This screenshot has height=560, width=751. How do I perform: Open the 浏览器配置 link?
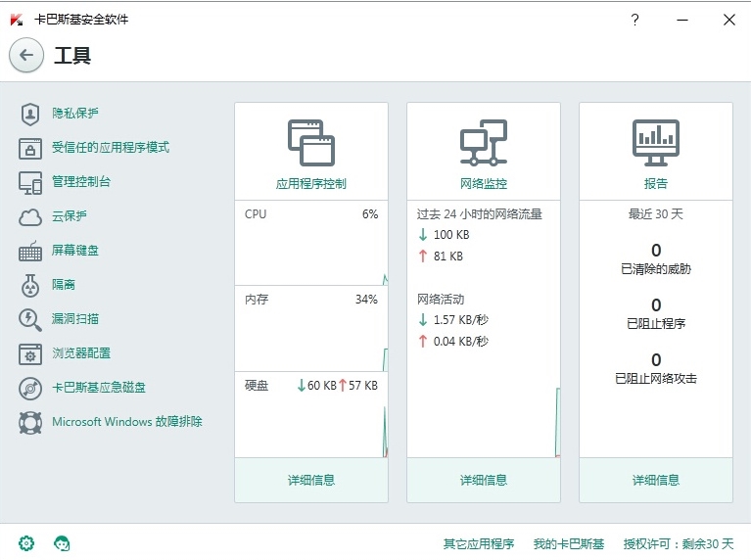[x=81, y=353]
